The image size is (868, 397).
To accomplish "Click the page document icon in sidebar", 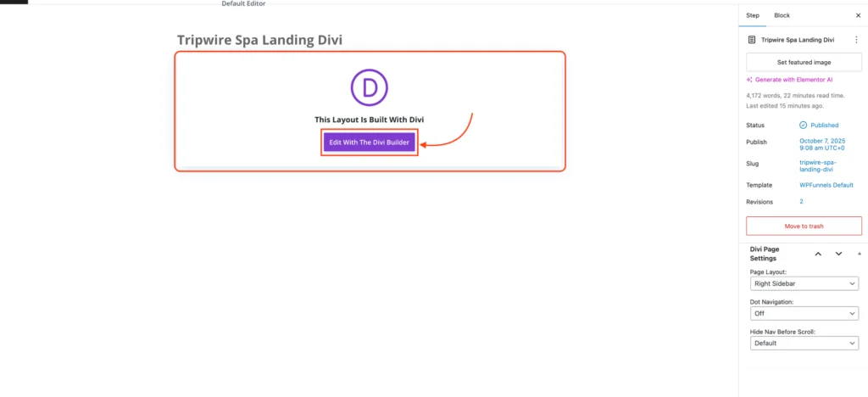I will point(751,40).
